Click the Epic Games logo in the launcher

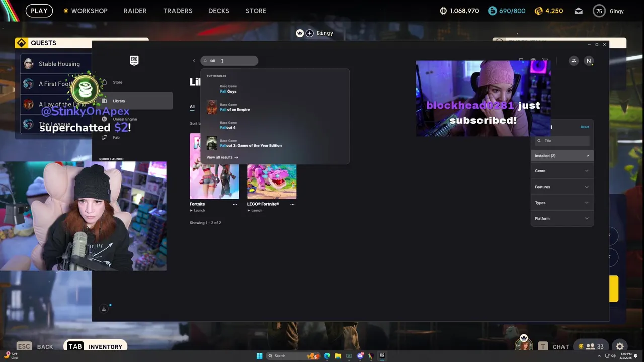[134, 61]
